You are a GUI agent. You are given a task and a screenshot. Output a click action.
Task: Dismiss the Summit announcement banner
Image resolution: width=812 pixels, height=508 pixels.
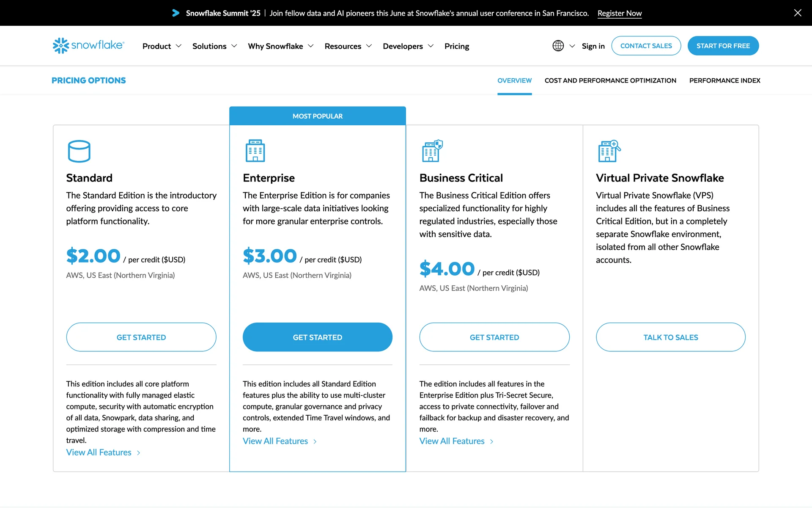click(797, 13)
